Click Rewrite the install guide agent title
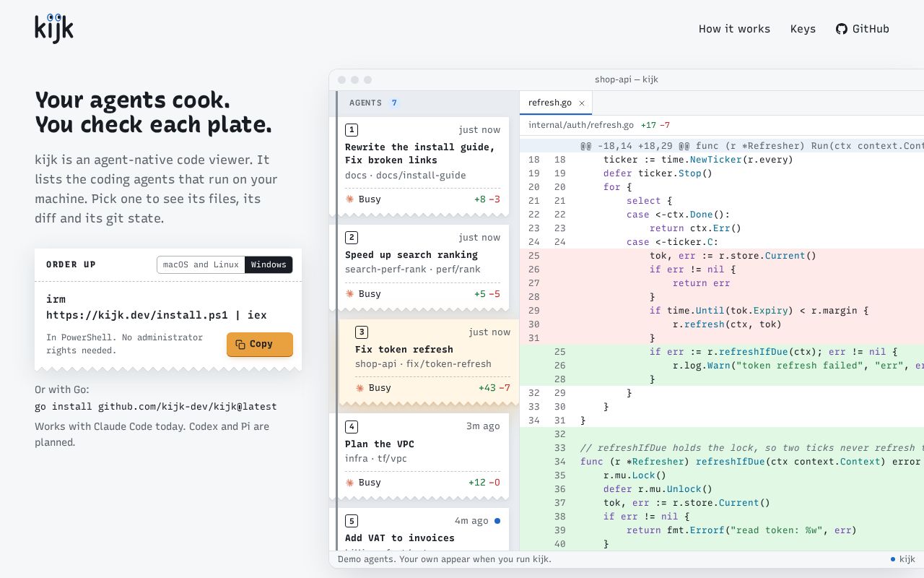This screenshot has width=924, height=578. (x=420, y=154)
